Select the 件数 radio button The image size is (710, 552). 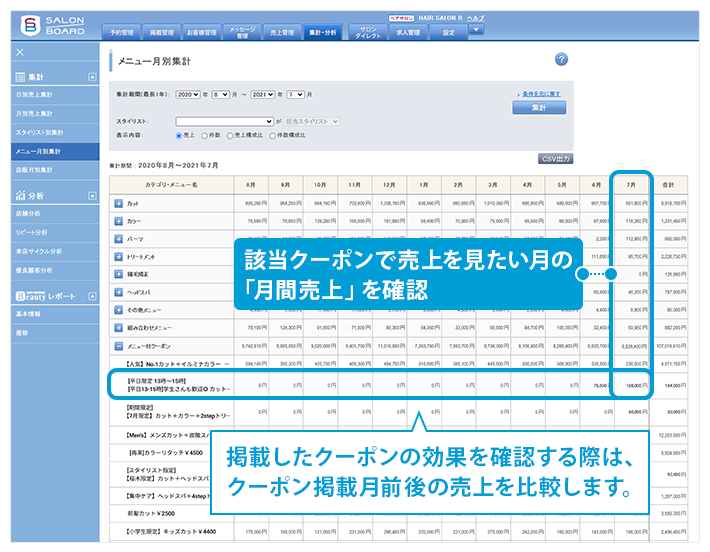204,133
